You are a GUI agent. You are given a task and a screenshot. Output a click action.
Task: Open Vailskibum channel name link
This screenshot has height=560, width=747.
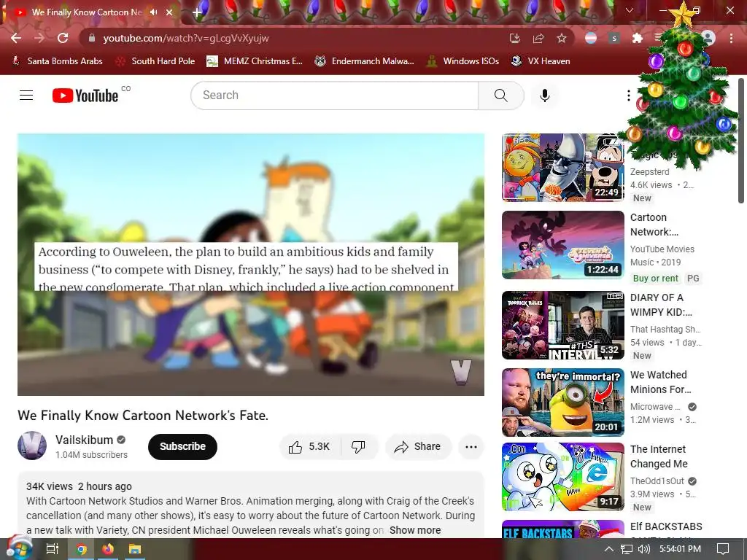85,440
